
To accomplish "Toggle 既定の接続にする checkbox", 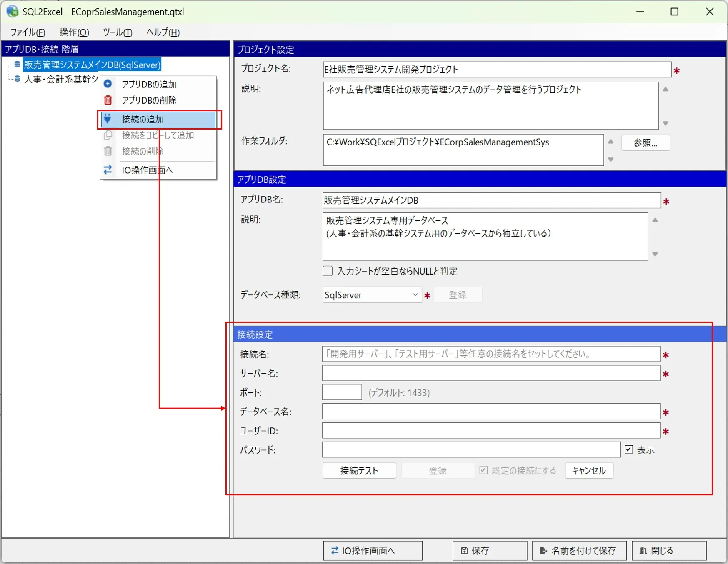I will tap(483, 470).
